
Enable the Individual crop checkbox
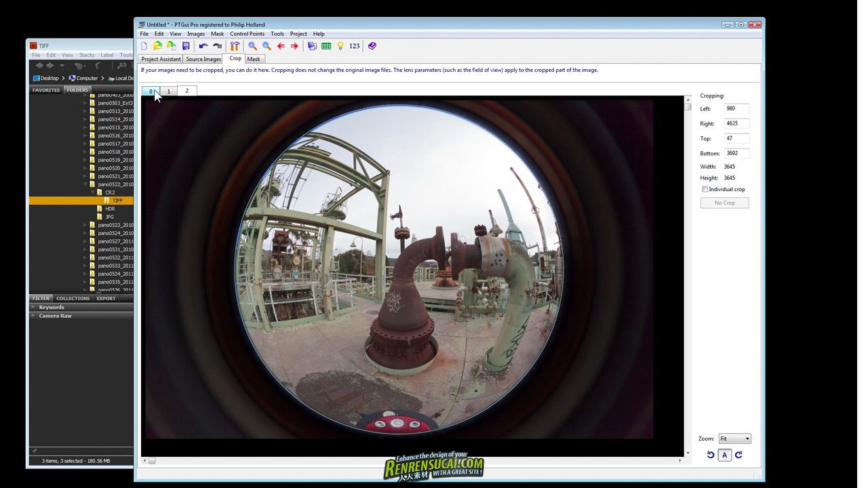point(705,189)
